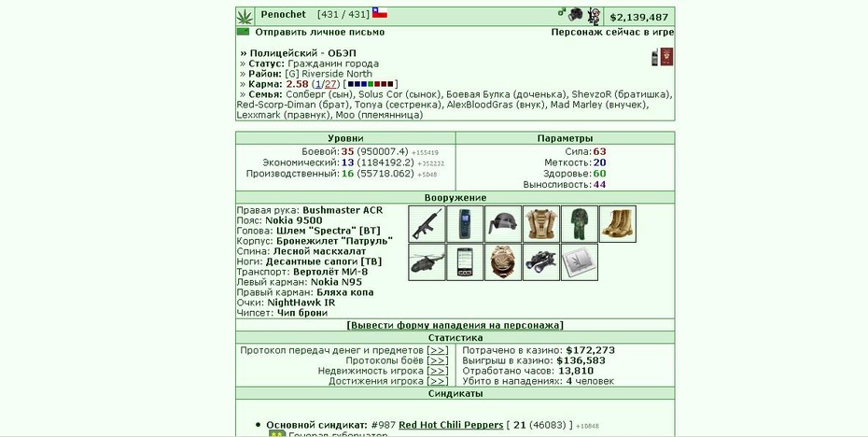Click positive karma count '1' link
The image size is (868, 437).
(x=317, y=84)
